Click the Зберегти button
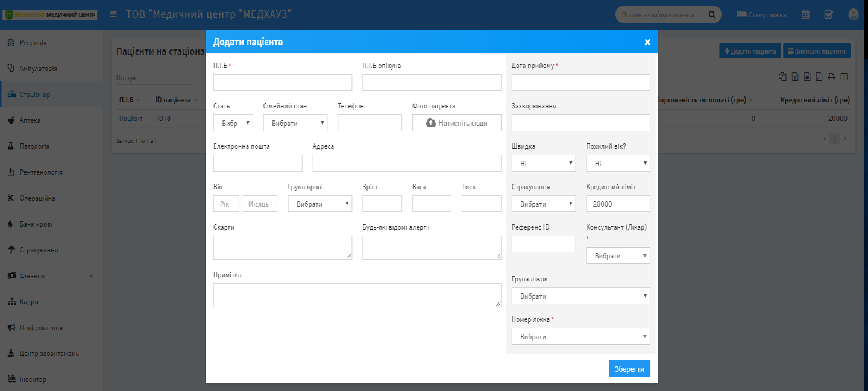 pos(629,369)
